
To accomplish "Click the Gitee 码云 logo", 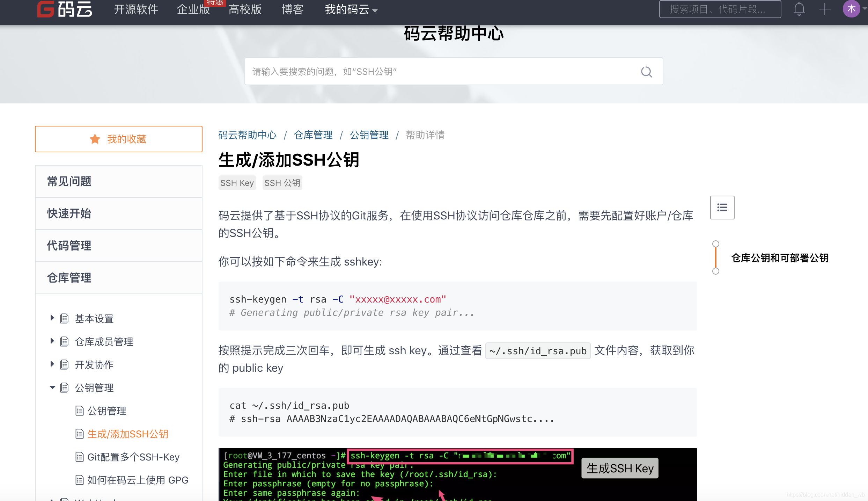I will pos(65,9).
